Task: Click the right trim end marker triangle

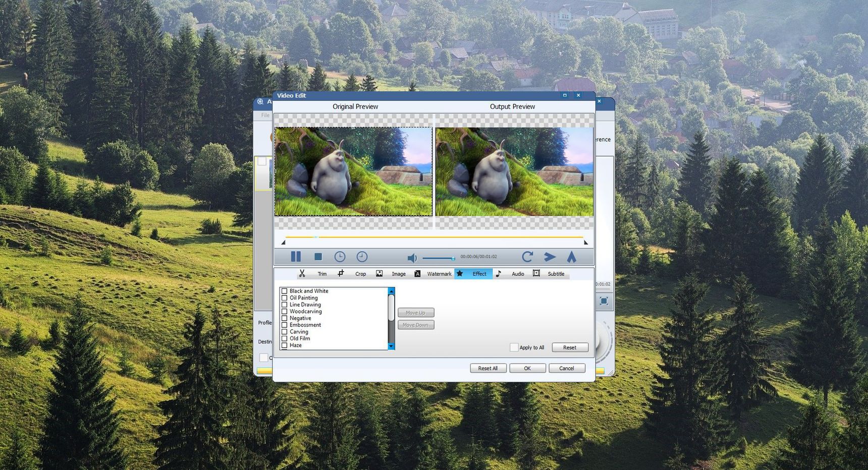Action: 586,243
